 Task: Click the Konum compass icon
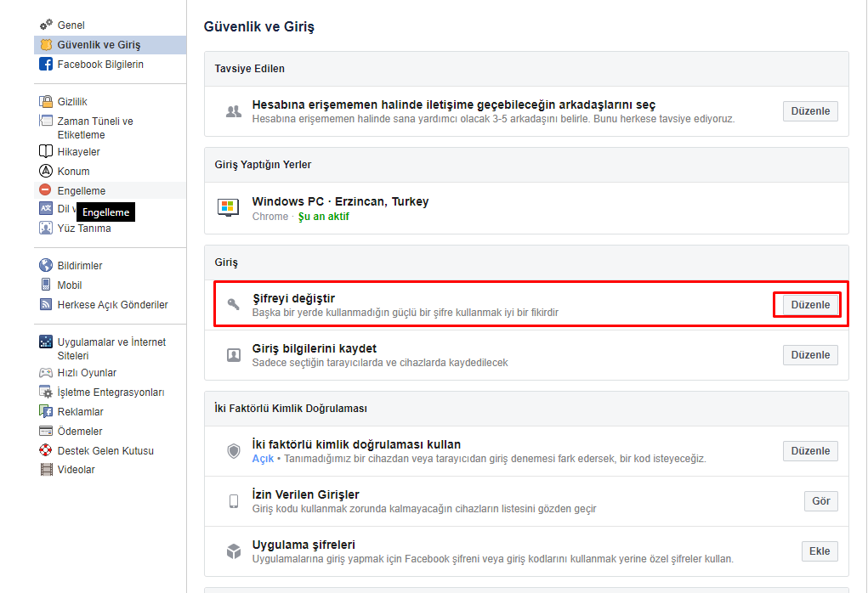point(46,171)
